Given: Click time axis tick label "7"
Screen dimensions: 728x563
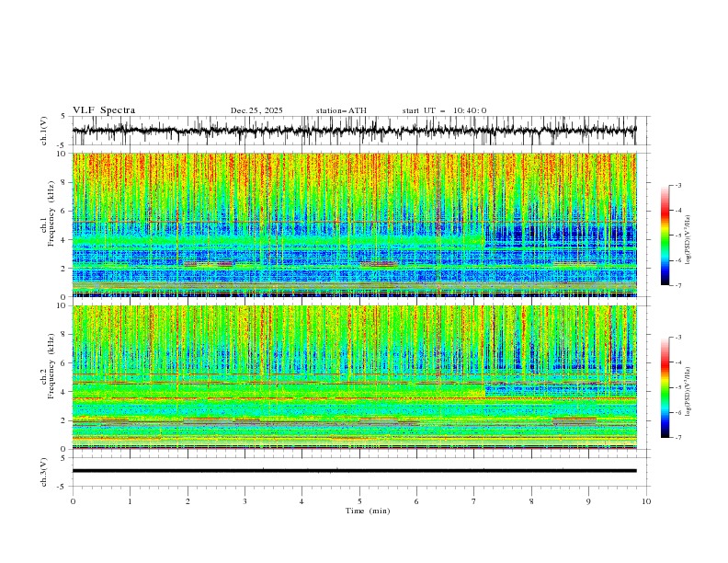Looking at the screenshot, I should [x=474, y=501].
